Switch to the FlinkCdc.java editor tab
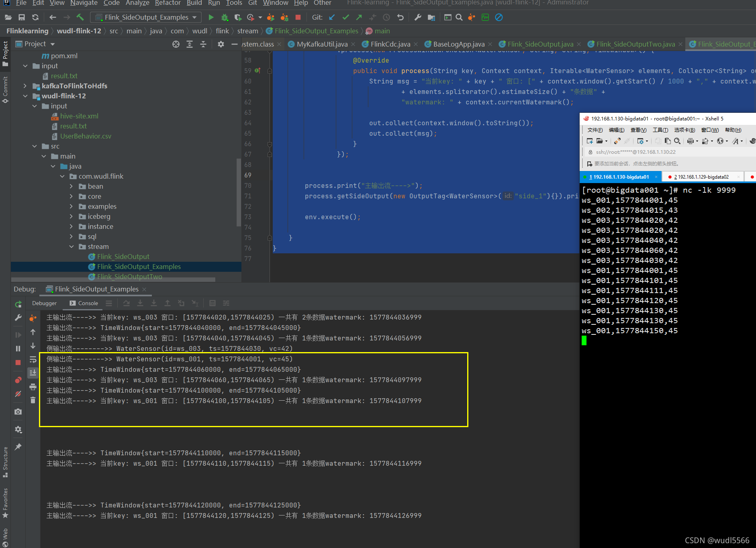The width and height of the screenshot is (756, 548). 390,44
